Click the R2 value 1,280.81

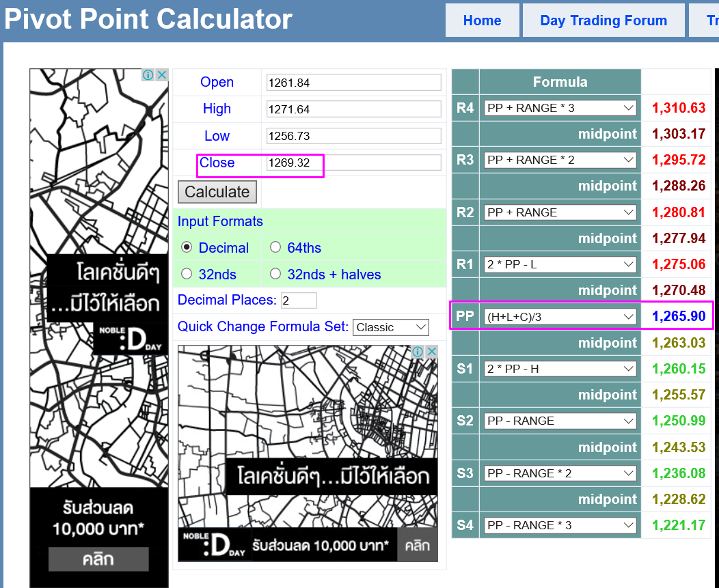(679, 212)
